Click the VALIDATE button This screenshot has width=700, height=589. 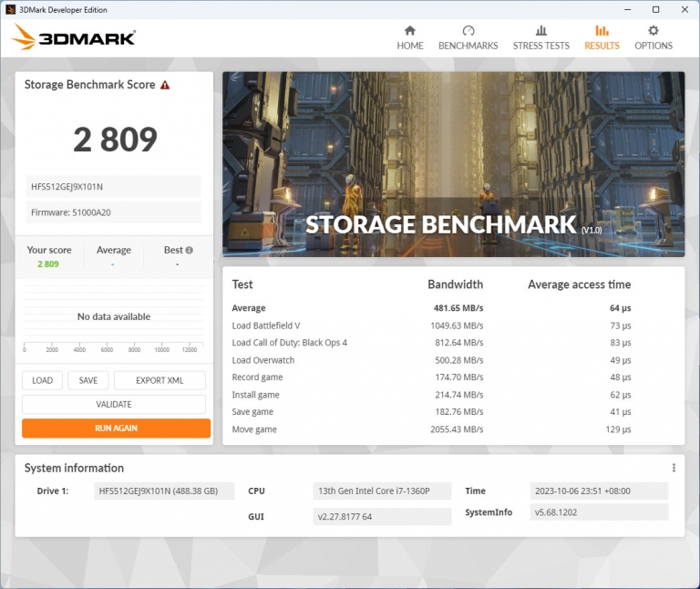114,404
